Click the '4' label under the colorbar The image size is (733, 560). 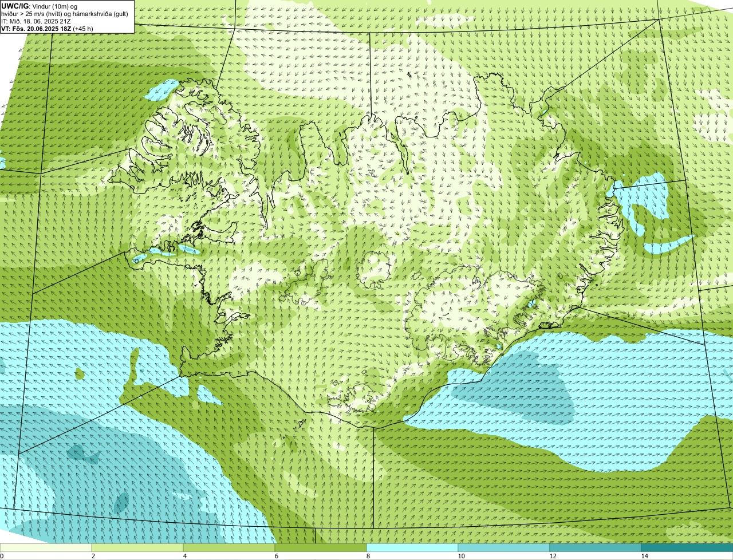point(184,556)
